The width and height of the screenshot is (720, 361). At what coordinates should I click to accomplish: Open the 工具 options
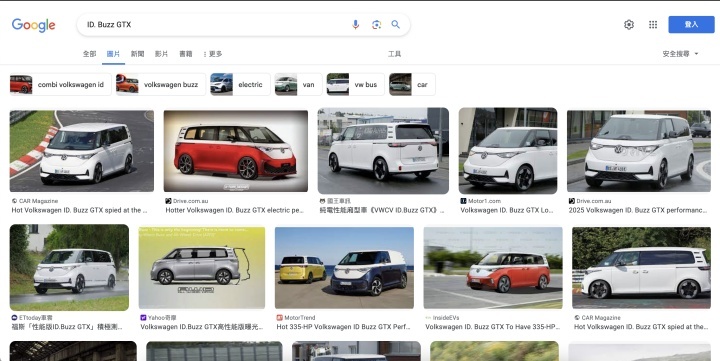pyautogui.click(x=394, y=54)
